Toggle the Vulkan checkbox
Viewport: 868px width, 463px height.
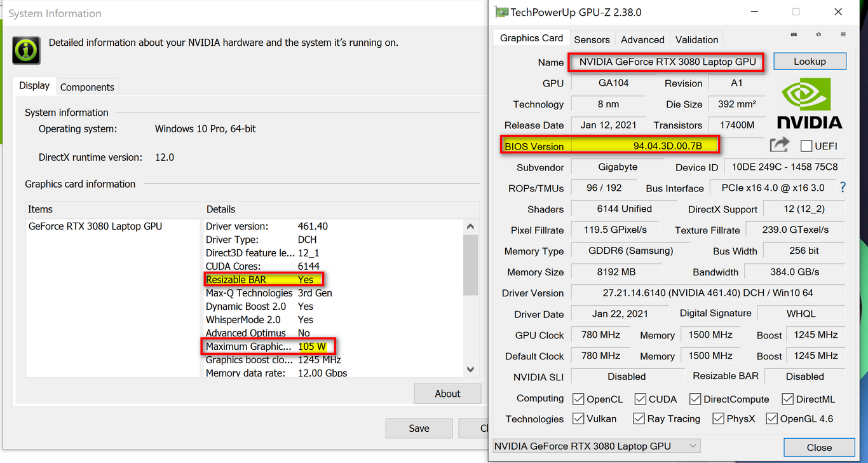[x=578, y=418]
